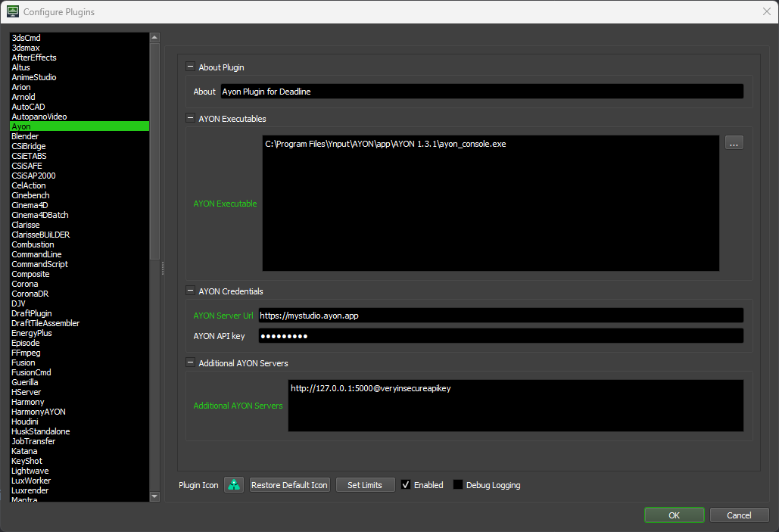
Task: Click the Restore Default Icon button
Action: point(289,485)
